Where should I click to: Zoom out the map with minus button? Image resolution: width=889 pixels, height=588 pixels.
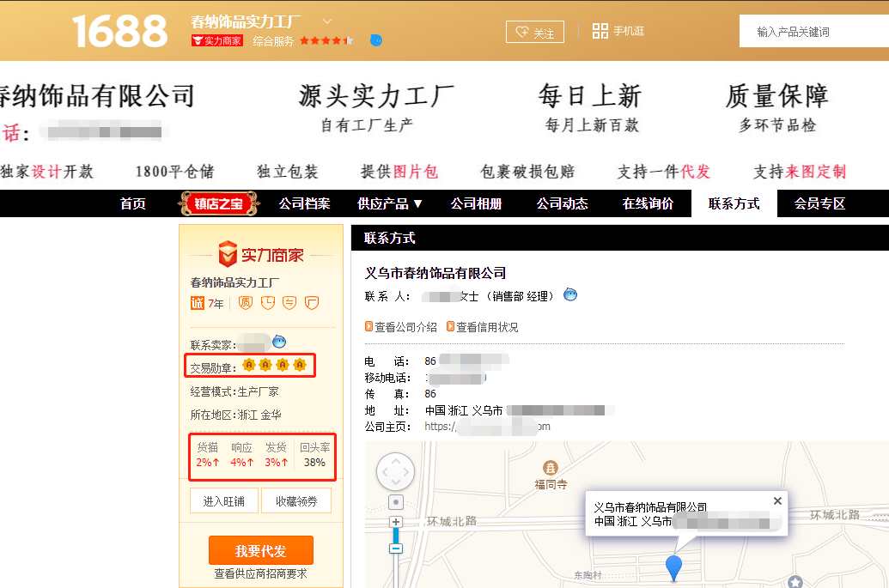[396, 549]
